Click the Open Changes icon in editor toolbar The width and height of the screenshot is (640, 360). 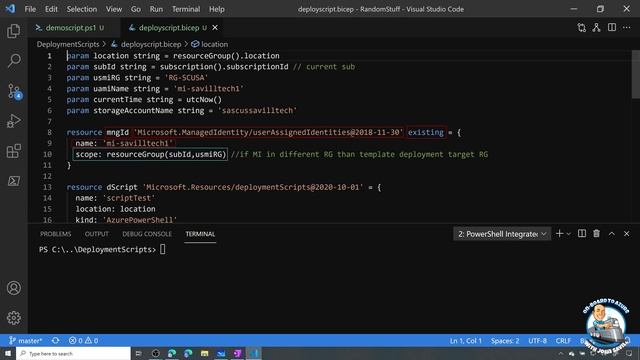pyautogui.click(x=581, y=28)
